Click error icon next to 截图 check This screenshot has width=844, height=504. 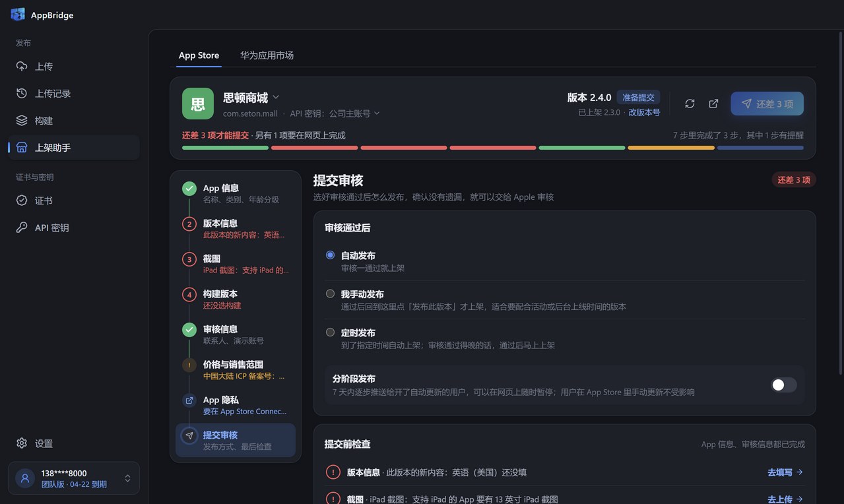(x=333, y=499)
